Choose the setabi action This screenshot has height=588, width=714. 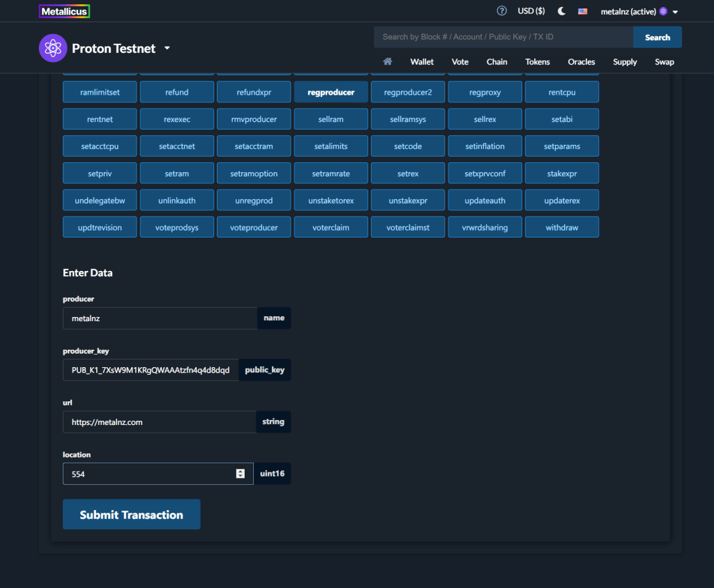562,119
